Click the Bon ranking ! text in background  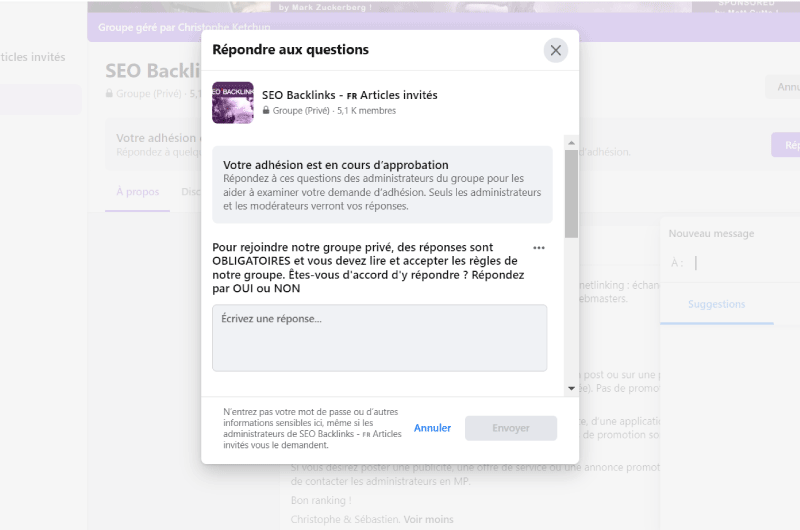point(321,500)
